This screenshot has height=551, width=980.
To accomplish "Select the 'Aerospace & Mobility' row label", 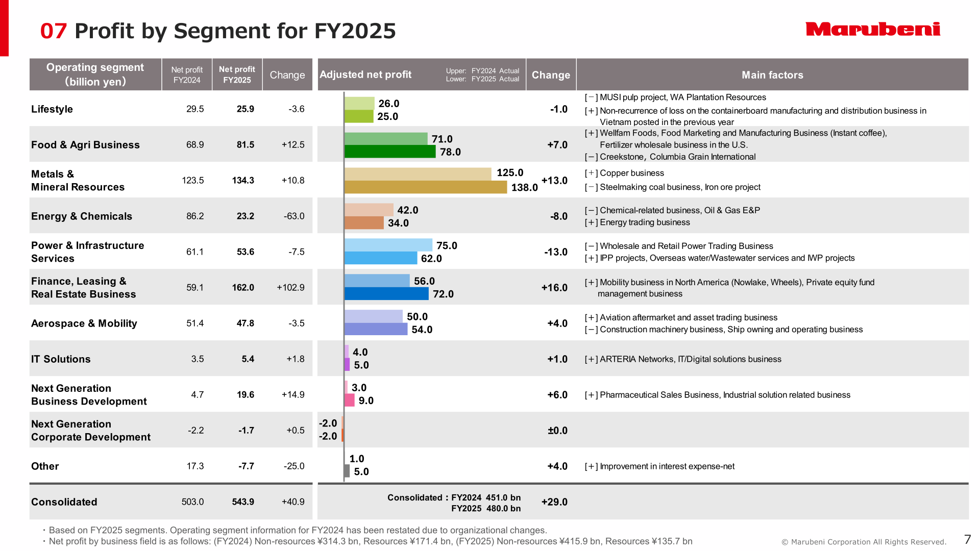I will (84, 323).
